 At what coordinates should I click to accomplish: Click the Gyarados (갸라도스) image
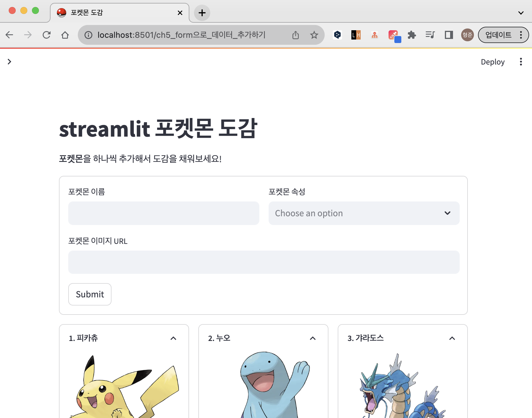pos(403,386)
